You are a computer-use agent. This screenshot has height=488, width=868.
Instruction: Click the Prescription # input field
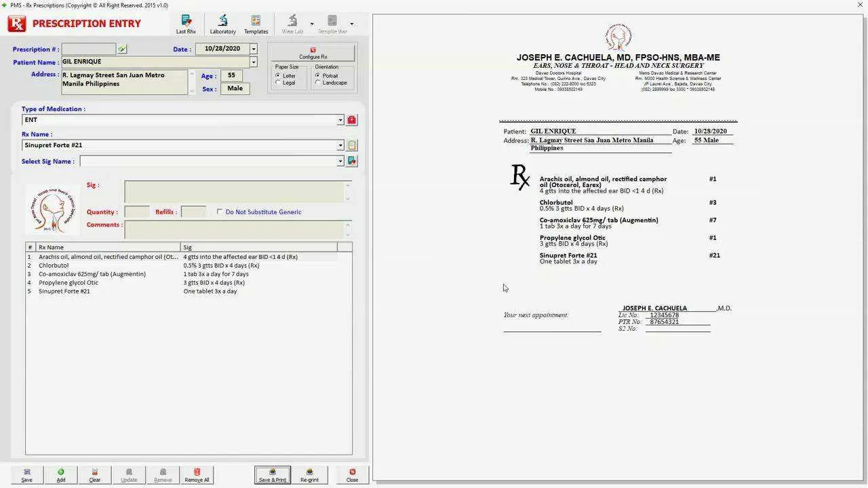(x=88, y=49)
